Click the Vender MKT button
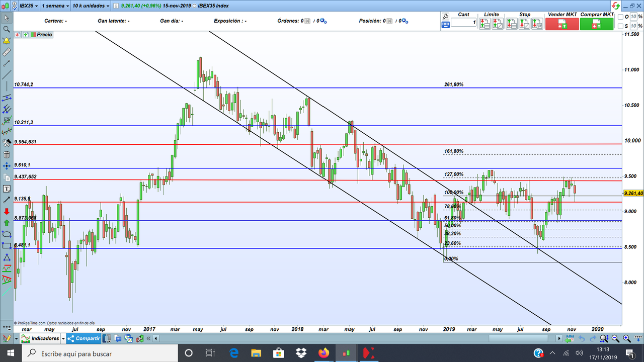The height and width of the screenshot is (362, 644). (x=561, y=24)
